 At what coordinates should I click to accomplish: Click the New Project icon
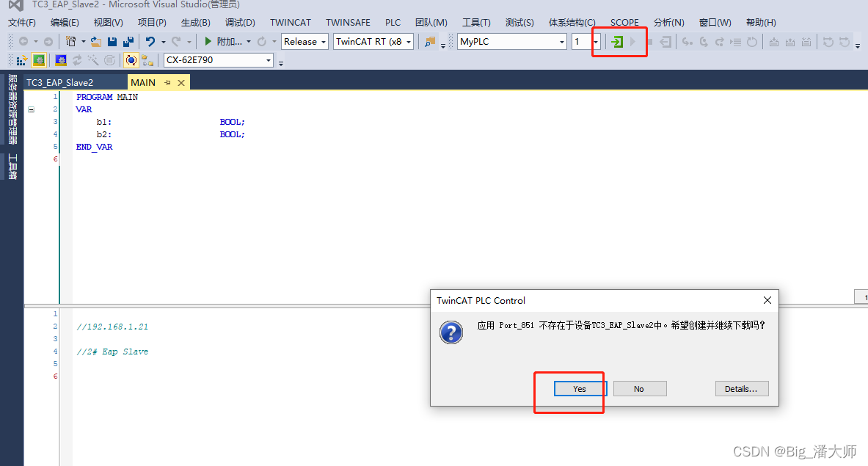[x=70, y=42]
